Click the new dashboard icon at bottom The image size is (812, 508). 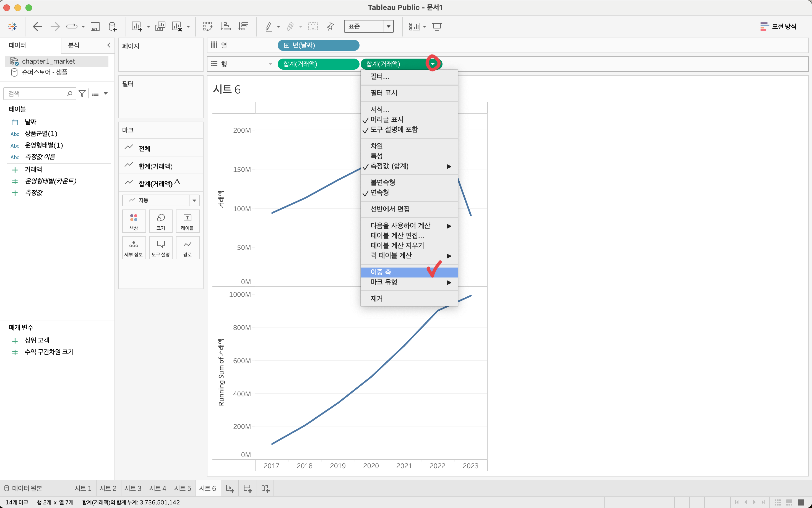[247, 488]
